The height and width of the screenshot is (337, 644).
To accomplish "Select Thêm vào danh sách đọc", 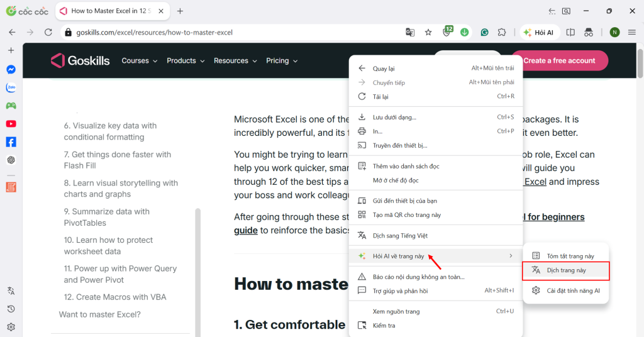I will (x=436, y=166).
